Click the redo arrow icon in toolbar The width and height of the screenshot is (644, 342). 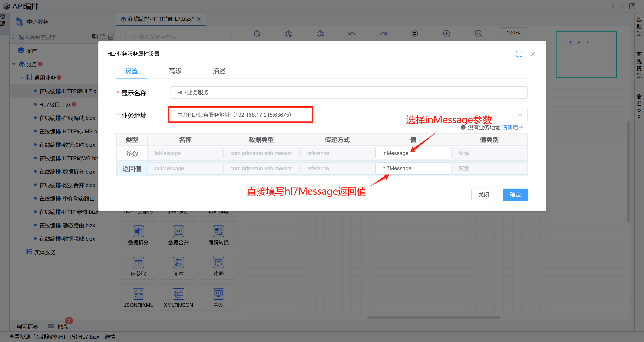point(383,33)
